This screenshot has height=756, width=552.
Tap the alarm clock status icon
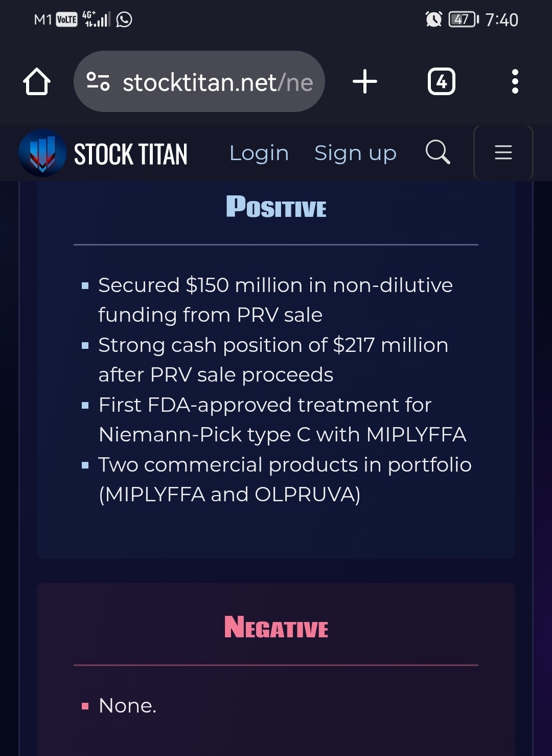434,19
